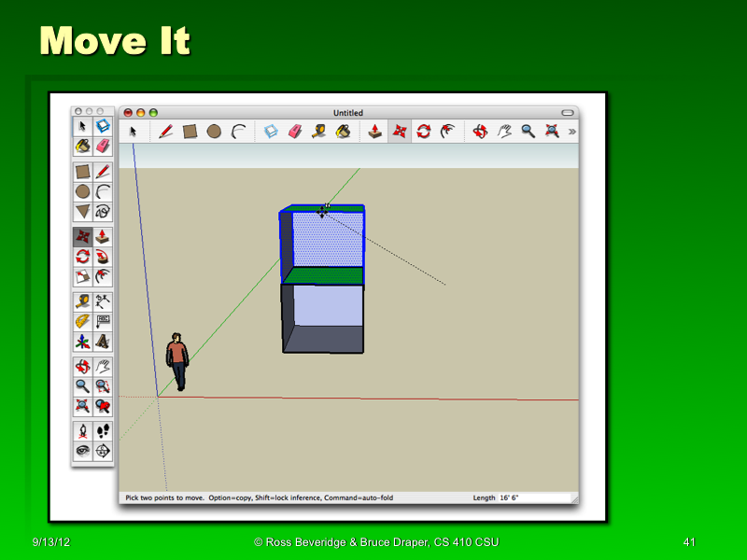Select the Zoom magnifier tool
The width and height of the screenshot is (747, 560).
(x=526, y=132)
